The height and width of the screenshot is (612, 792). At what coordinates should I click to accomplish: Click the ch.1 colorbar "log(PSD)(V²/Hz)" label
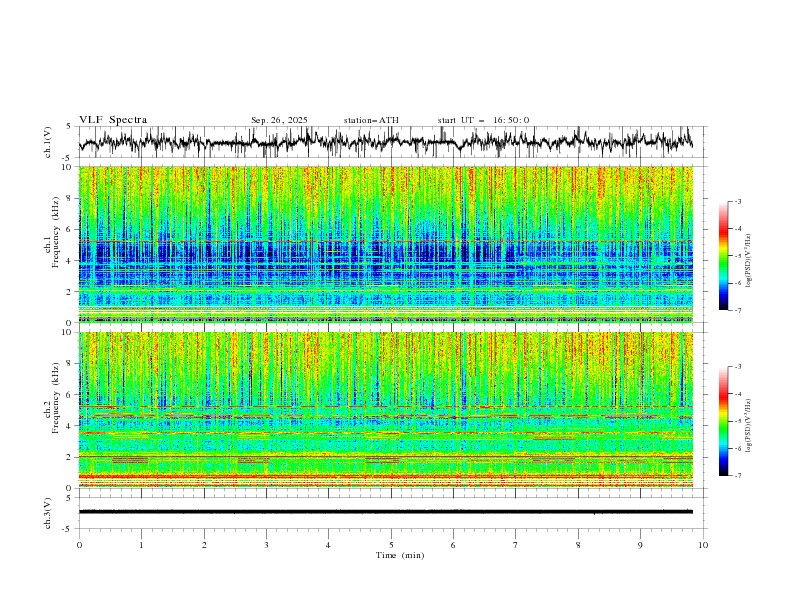pyautogui.click(x=748, y=261)
